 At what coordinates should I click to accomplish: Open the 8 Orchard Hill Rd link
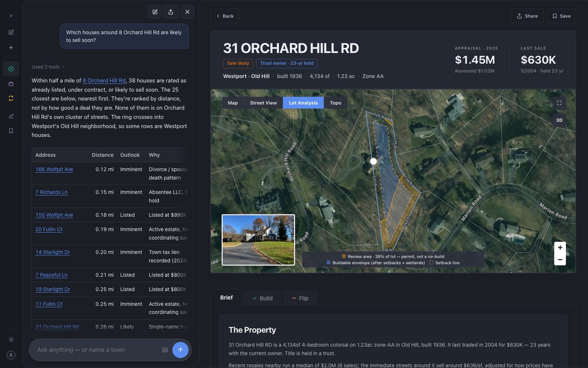(x=104, y=80)
